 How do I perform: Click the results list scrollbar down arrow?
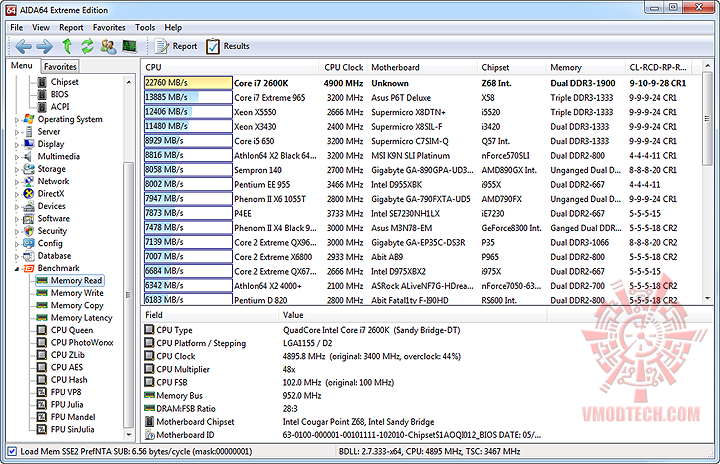tap(707, 298)
